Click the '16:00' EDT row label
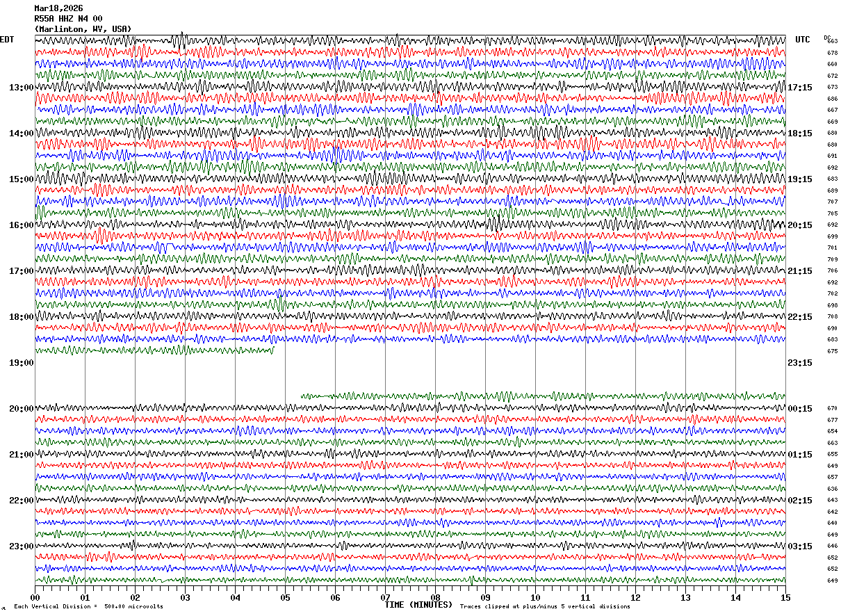 click(x=22, y=225)
